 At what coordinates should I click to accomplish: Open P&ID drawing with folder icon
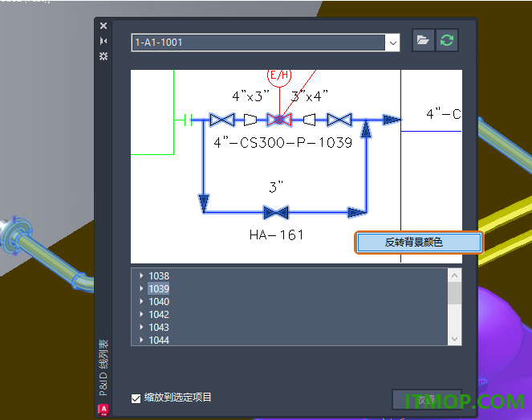pyautogui.click(x=423, y=40)
